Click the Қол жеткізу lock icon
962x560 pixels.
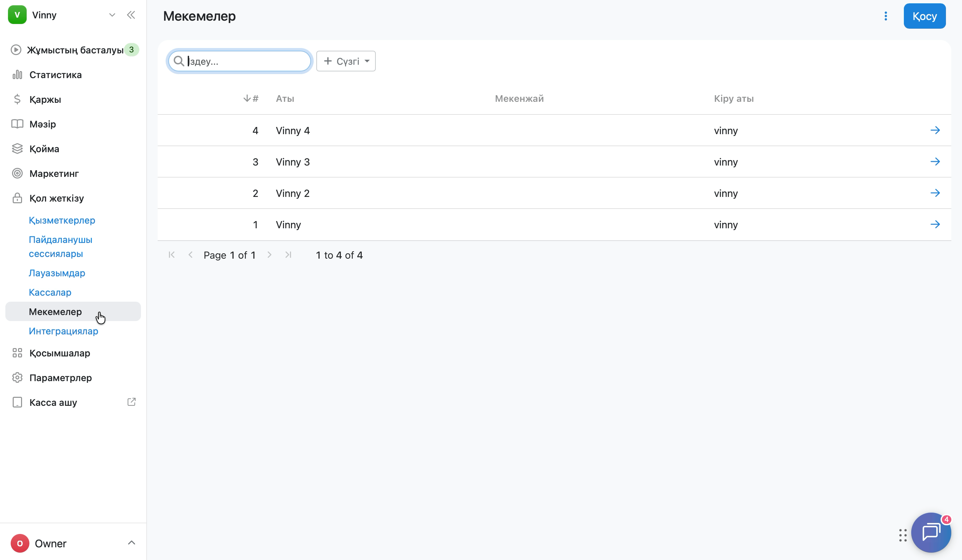pos(17,198)
